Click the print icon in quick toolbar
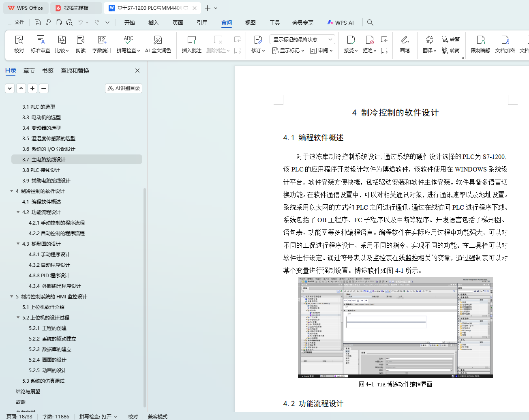529x420 pixels. coord(59,22)
